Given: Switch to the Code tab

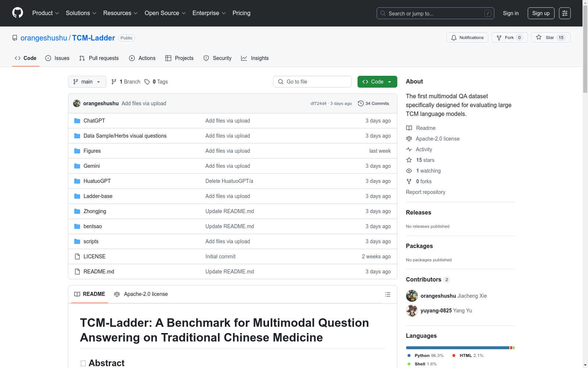Looking at the screenshot, I should 26,58.
